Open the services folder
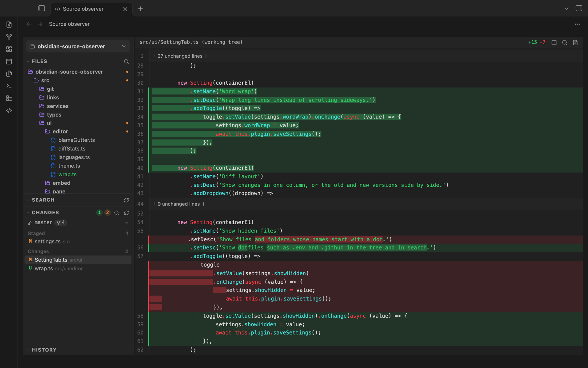Image resolution: width=588 pixels, height=368 pixels. 58,106
